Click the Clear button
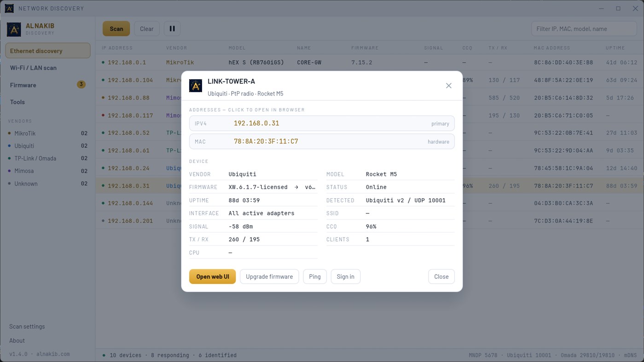Screen dimensions: 644x362 147,29
